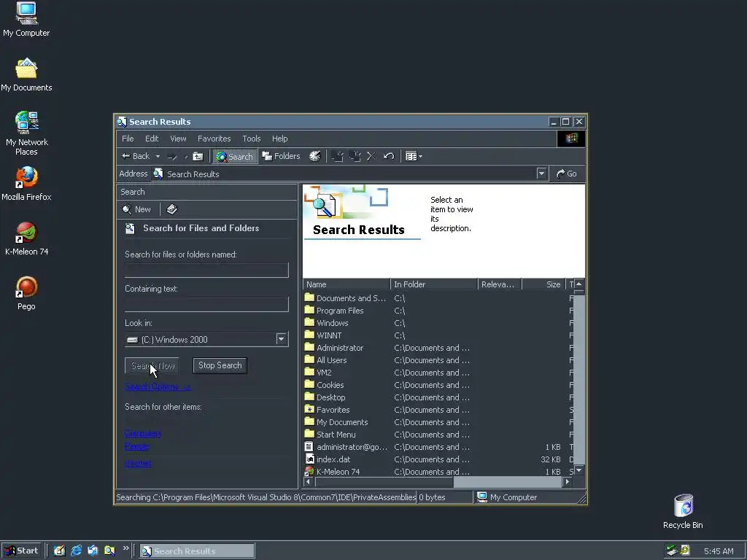Go up one folder level
The image size is (747, 560).
(x=198, y=156)
